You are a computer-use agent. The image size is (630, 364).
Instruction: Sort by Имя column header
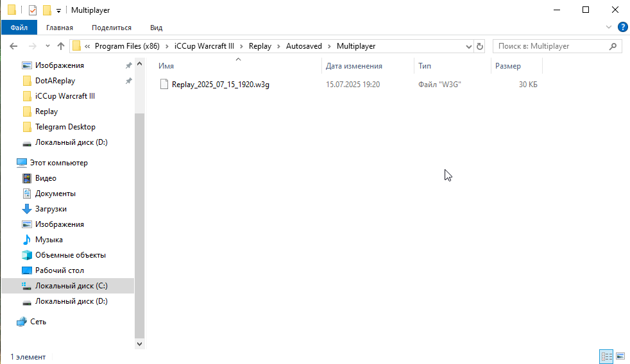pos(238,66)
